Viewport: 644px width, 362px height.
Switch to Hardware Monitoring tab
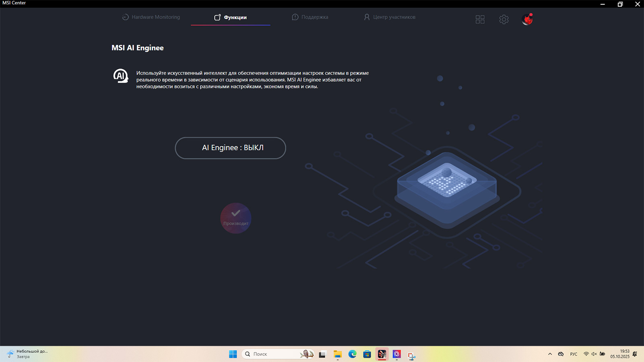click(x=151, y=17)
